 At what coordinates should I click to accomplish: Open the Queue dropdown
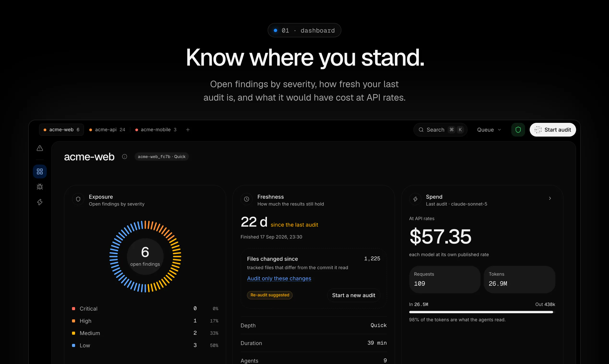click(489, 130)
